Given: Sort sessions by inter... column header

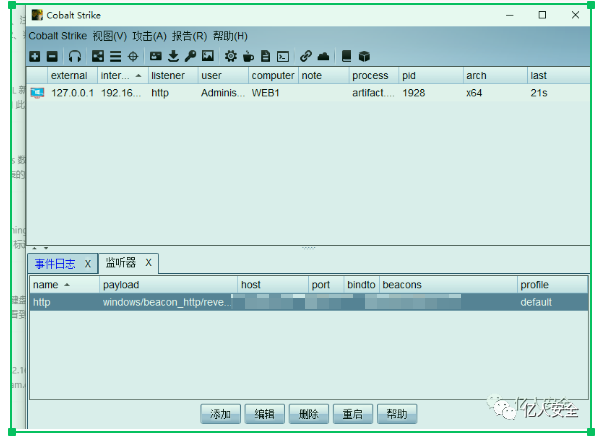Looking at the screenshot, I should [x=123, y=75].
